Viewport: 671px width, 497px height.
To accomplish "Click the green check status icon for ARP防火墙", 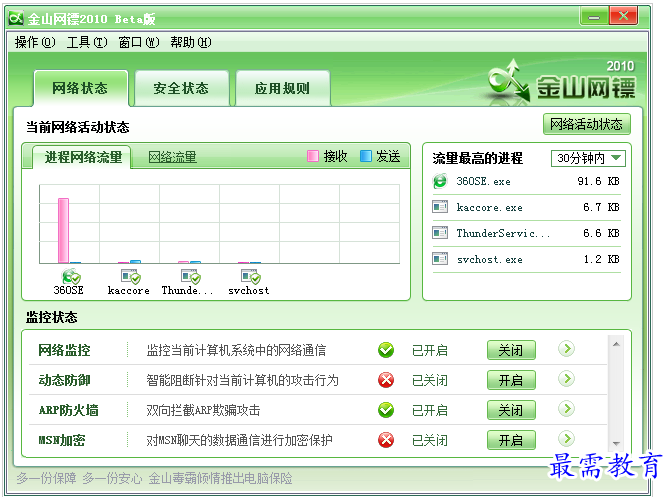I will click(x=386, y=410).
